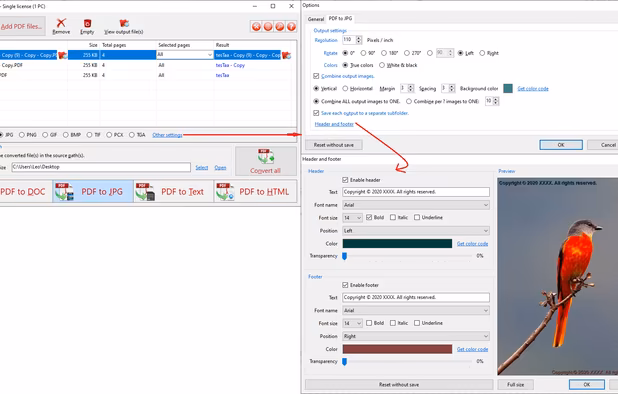Open the Footer Font name dropdown

(x=416, y=310)
